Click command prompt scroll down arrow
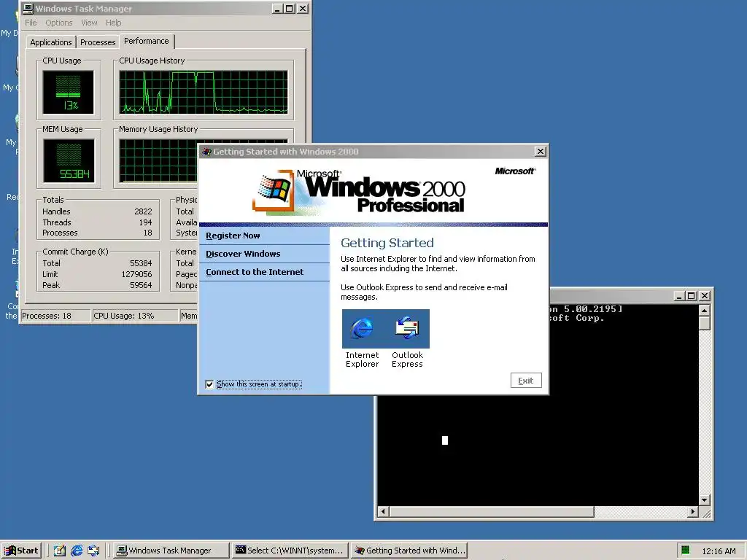This screenshot has height=560, width=747. click(705, 500)
